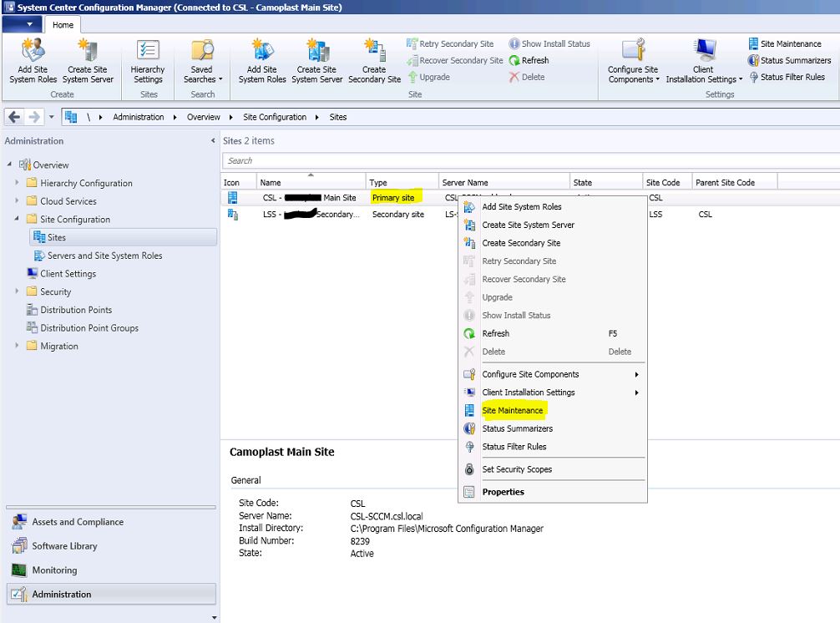Image resolution: width=840 pixels, height=623 pixels.
Task: Expand the Migration tree node
Action: pos(17,346)
